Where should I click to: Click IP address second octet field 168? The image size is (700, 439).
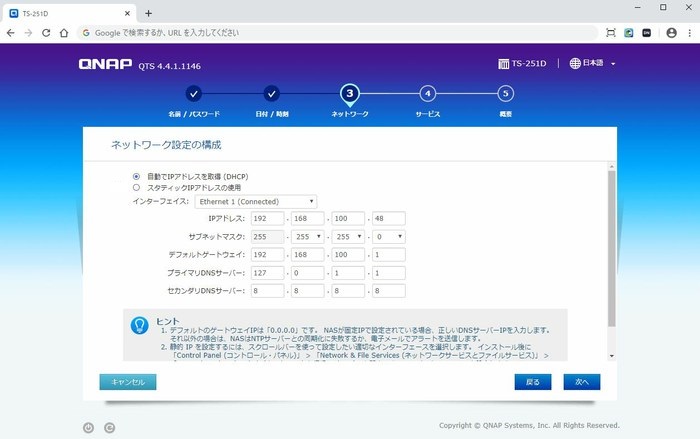click(308, 218)
